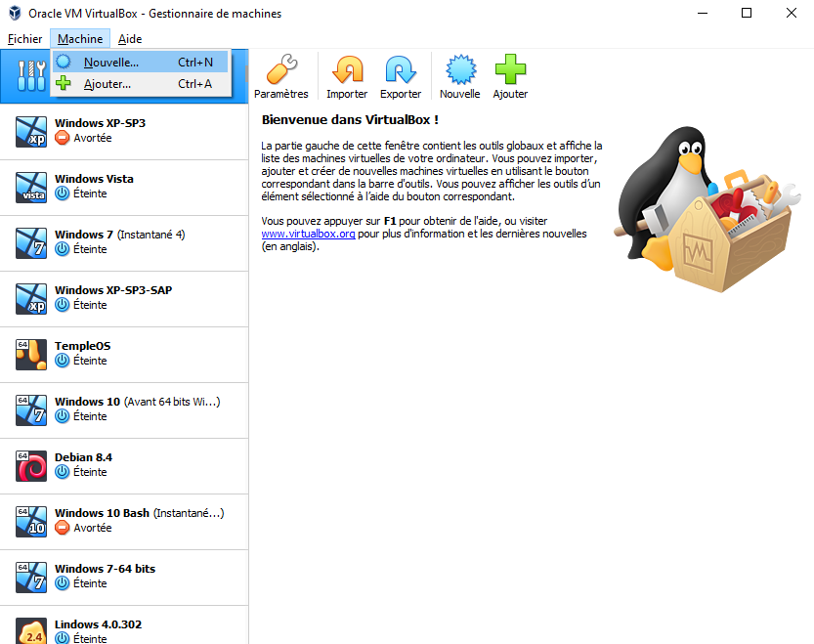Select the Windows Vista machine name
This screenshot has width=814, height=644.
tap(94, 179)
